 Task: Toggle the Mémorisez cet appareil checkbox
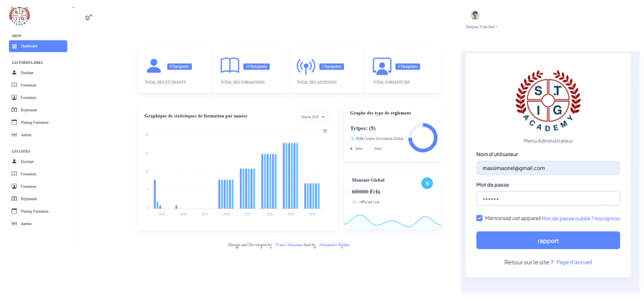click(480, 218)
